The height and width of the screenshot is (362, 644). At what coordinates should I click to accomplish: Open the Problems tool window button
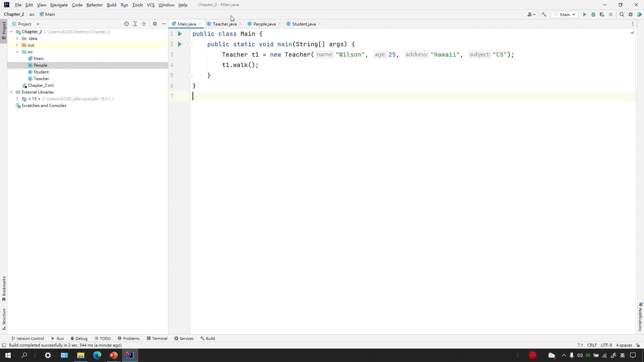click(128, 338)
